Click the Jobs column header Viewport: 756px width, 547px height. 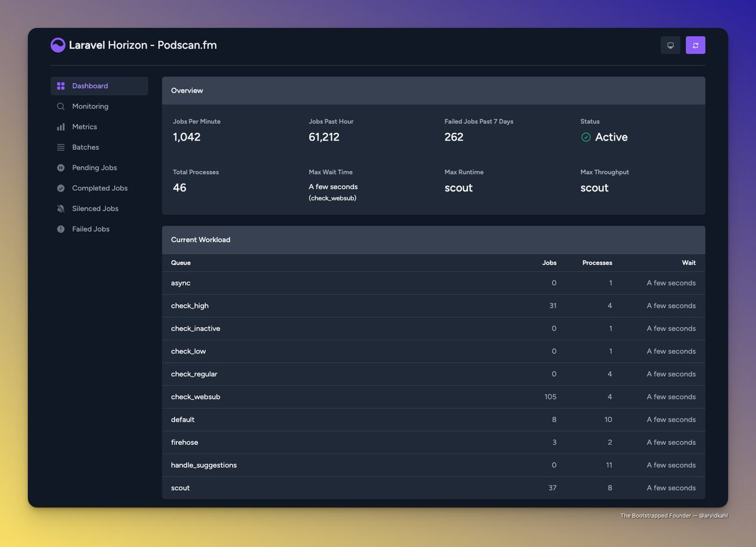tap(549, 263)
